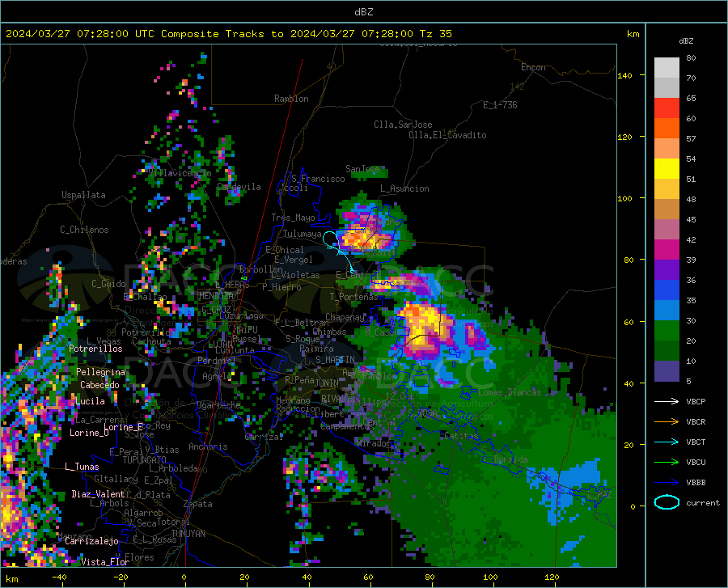Image resolution: width=728 pixels, height=588 pixels.
Task: Click the Zapata place label
Action: click(x=198, y=504)
